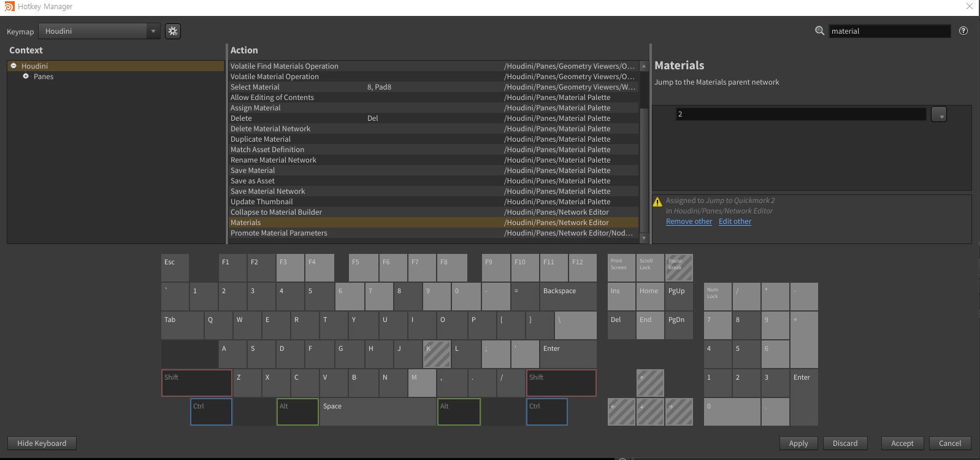Open the Keymap Houdini dropdown
The height and width of the screenshot is (460, 980).
[99, 31]
